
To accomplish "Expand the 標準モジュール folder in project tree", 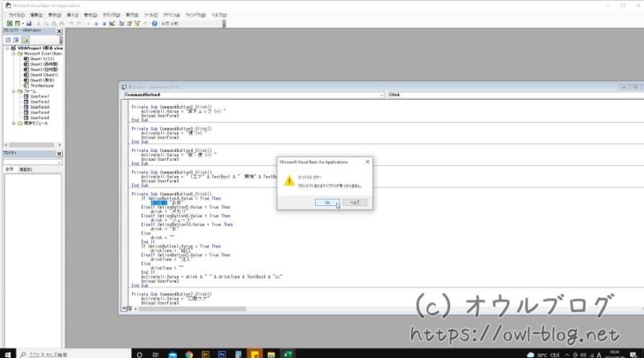I will [14, 123].
